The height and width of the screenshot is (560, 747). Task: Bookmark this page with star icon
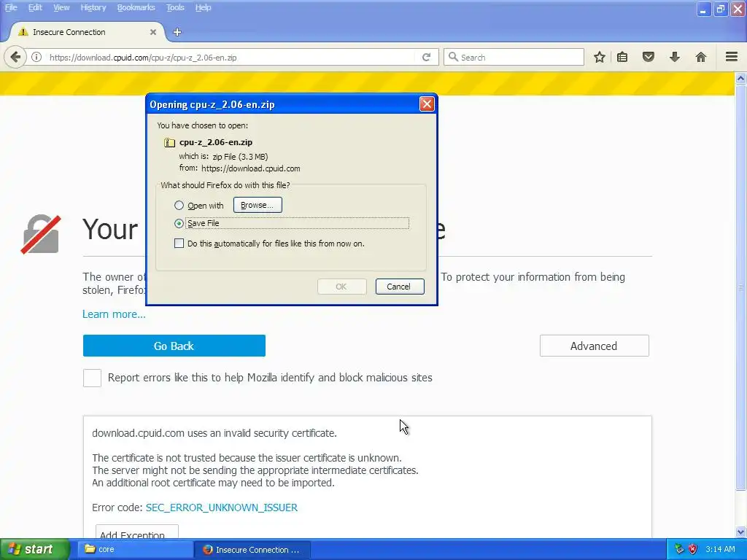600,58
